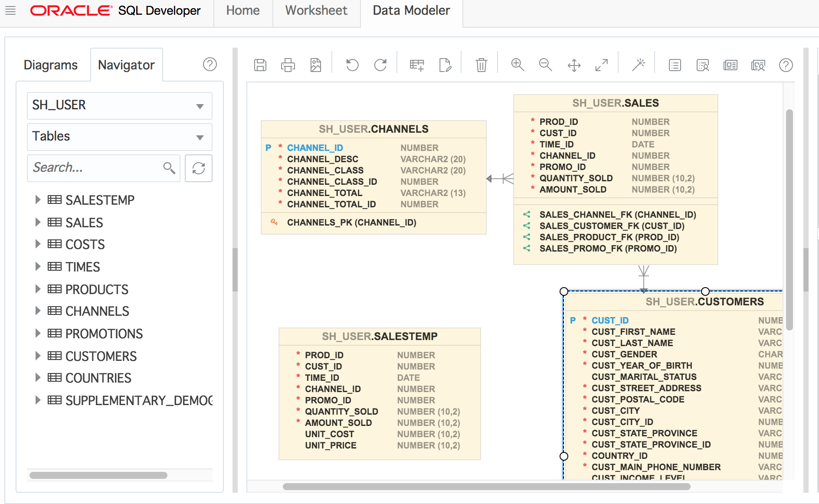Open help in the navigator panel
The image size is (819, 504).
click(x=210, y=65)
